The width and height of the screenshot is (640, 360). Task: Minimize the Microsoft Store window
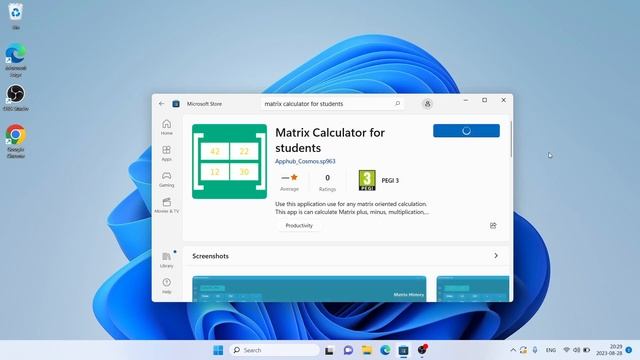(x=466, y=100)
